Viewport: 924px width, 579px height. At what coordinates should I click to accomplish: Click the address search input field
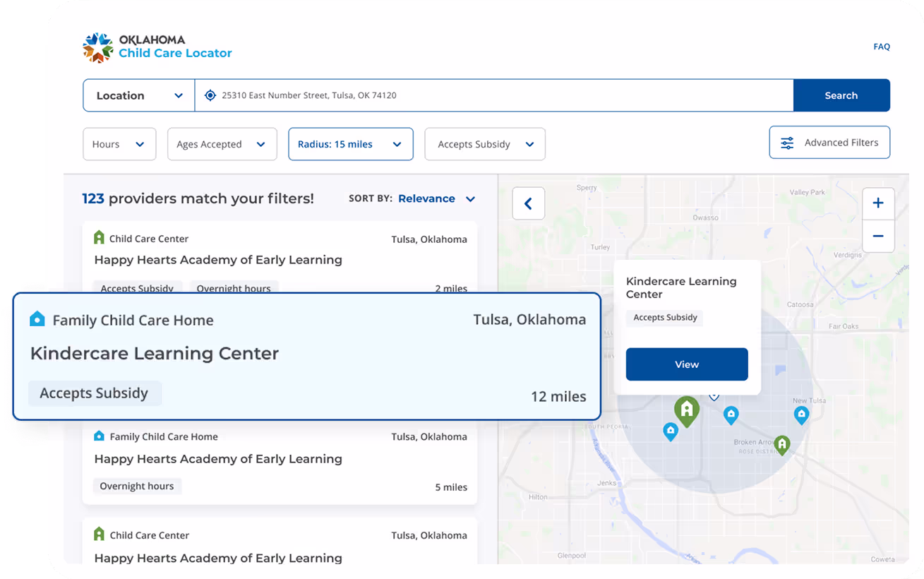coord(494,95)
